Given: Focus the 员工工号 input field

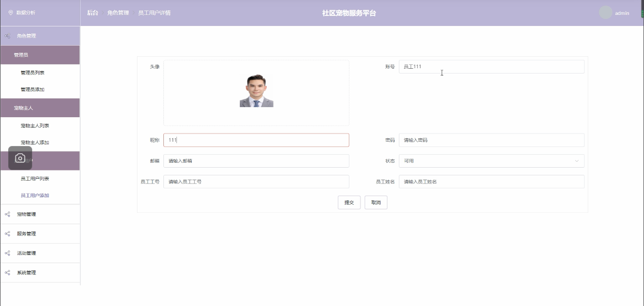Looking at the screenshot, I should point(256,182).
